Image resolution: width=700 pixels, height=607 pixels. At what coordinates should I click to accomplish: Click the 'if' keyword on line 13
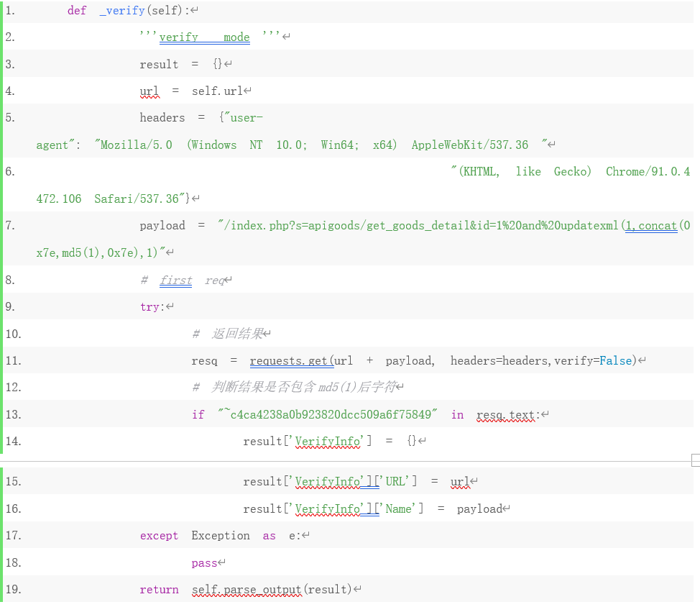[x=198, y=414]
